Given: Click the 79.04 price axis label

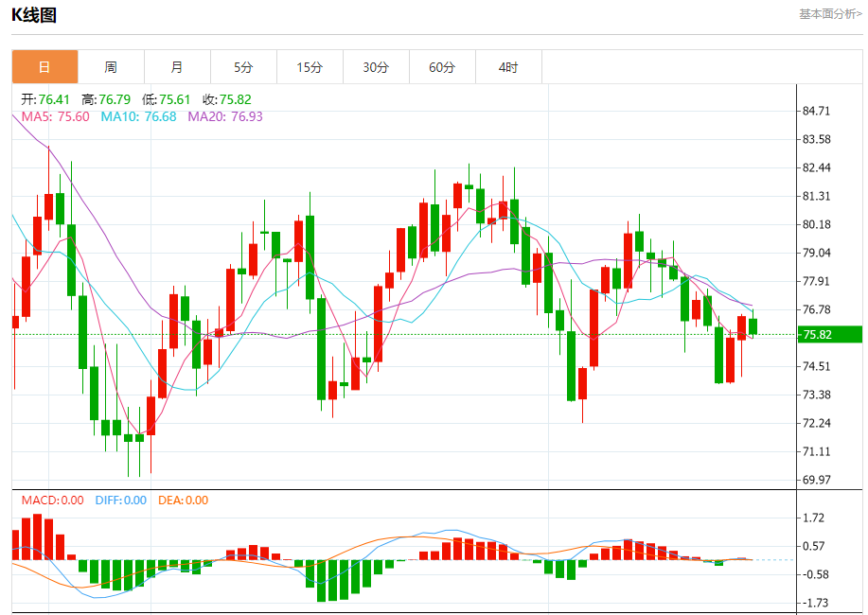Looking at the screenshot, I should click(817, 253).
